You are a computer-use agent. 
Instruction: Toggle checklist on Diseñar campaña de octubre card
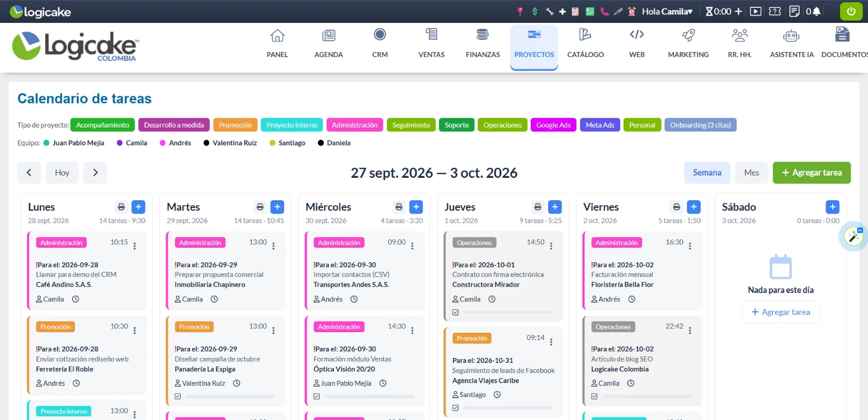tap(178, 397)
